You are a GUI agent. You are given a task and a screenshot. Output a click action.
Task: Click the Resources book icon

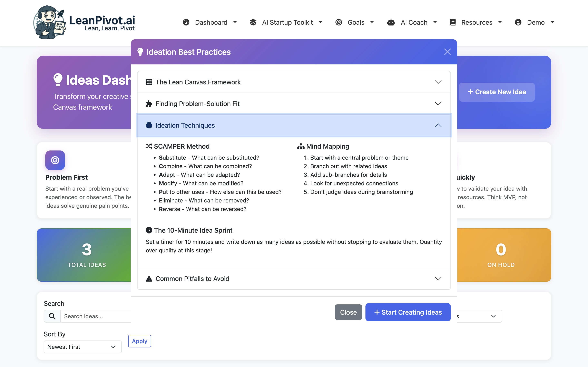pos(453,22)
